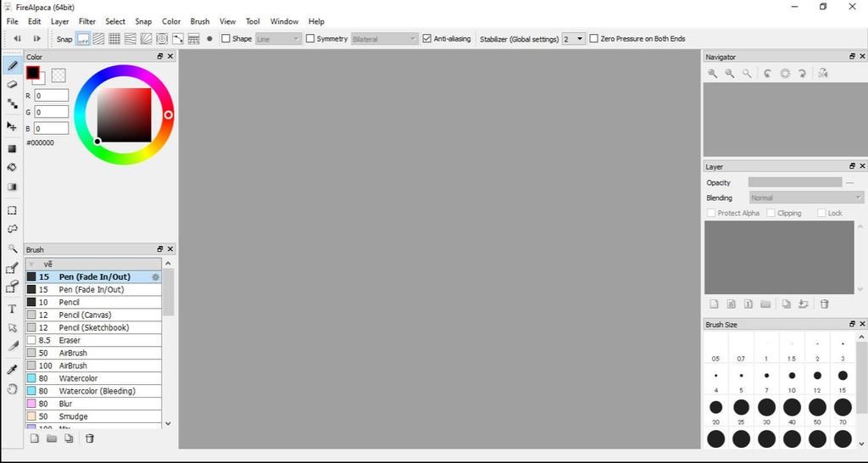This screenshot has width=868, height=463.
Task: Click the Brush list scrollbar down arrow
Action: coord(169,424)
